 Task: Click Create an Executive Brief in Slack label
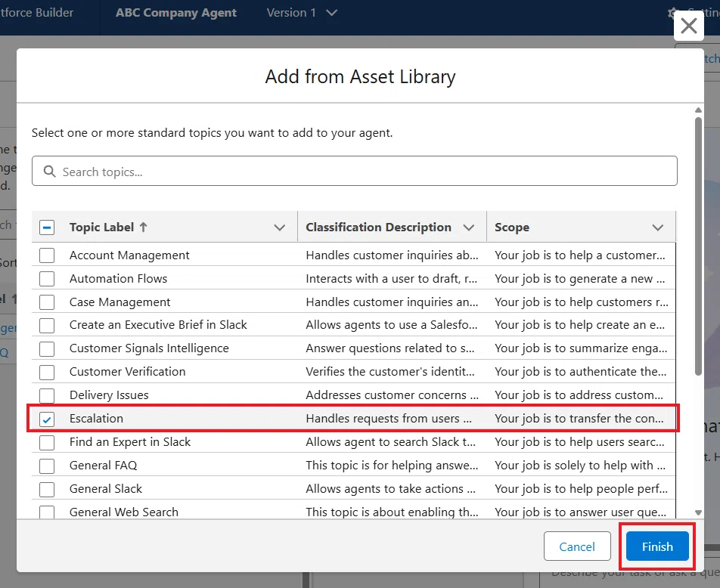coord(158,325)
